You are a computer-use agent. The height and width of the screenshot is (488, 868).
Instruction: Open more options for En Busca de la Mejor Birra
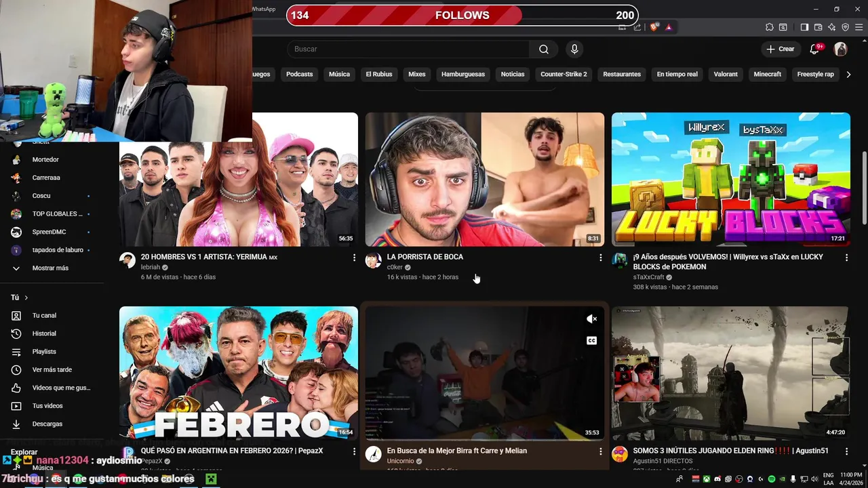click(x=600, y=451)
